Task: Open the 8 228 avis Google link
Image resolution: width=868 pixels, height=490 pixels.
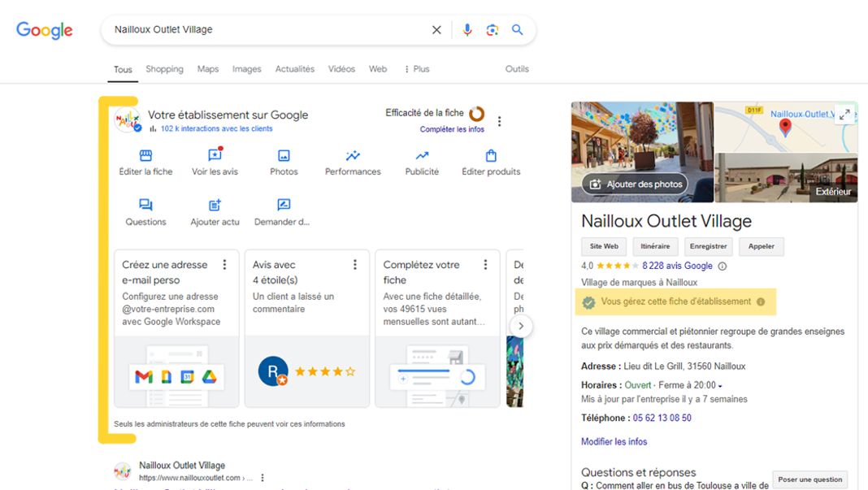Action: [x=677, y=266]
